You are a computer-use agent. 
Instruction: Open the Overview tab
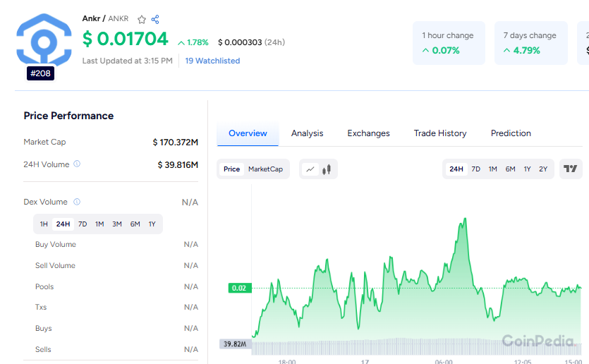click(x=248, y=133)
